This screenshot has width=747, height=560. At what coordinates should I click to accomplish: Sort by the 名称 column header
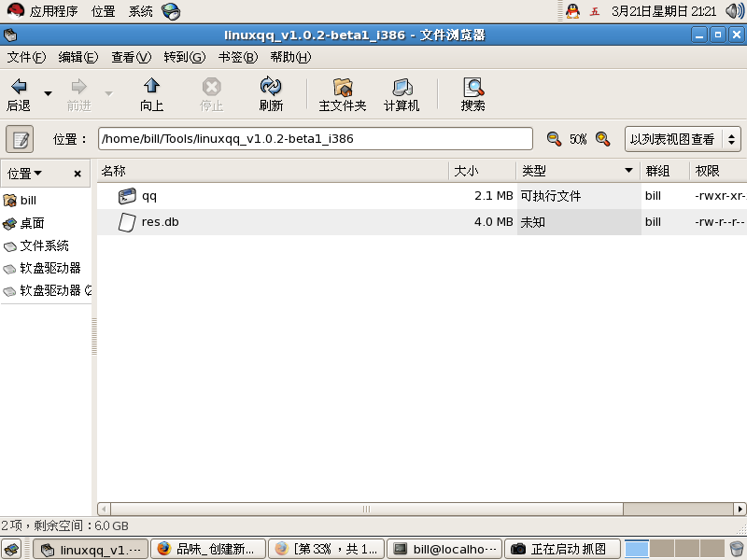click(273, 171)
